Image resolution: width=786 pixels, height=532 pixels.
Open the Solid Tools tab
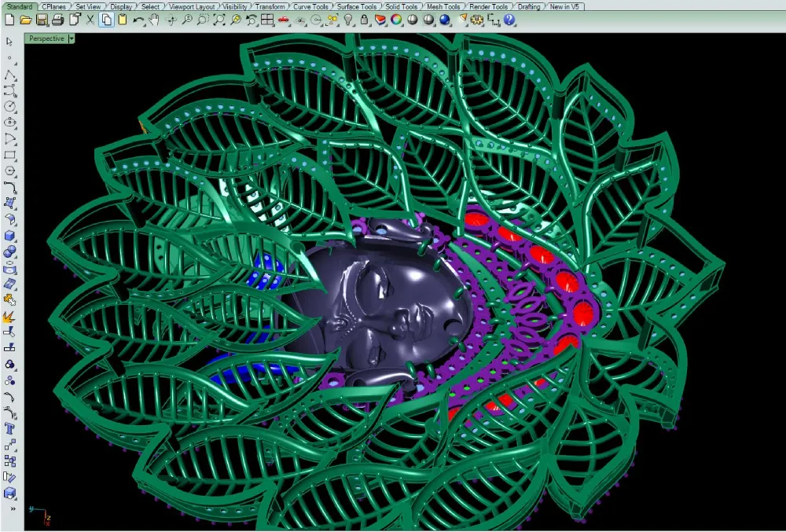(401, 6)
